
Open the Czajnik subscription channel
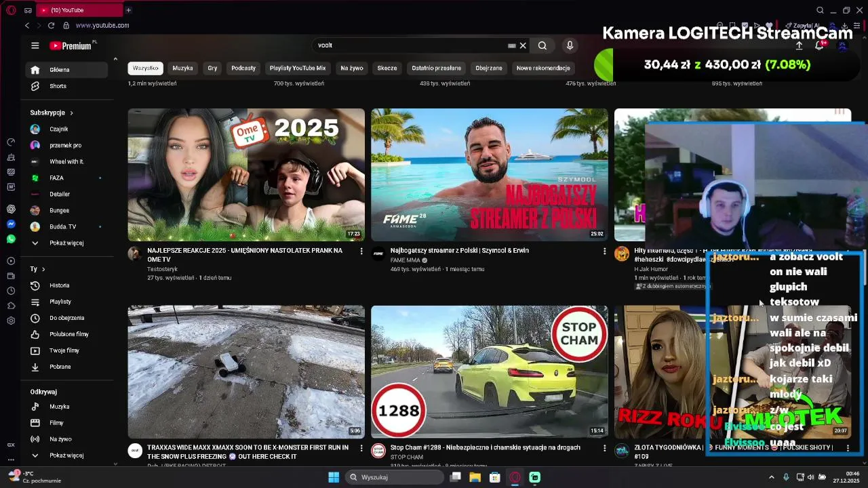click(66, 129)
